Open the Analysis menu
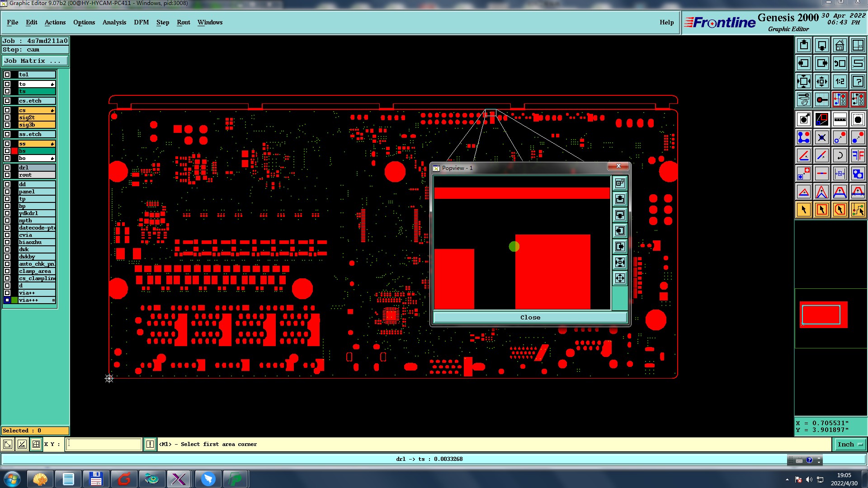This screenshot has height=488, width=868. coord(114,22)
